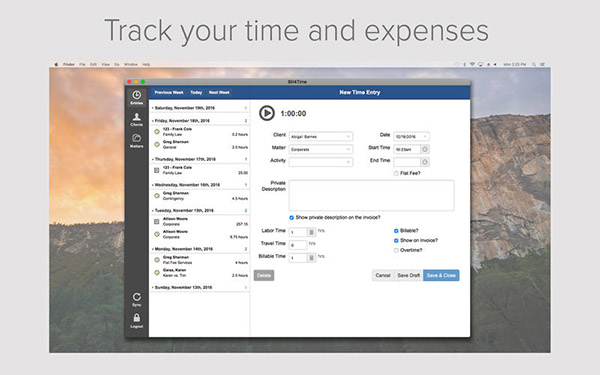
Task: Start the timer play button
Action: coord(267,113)
